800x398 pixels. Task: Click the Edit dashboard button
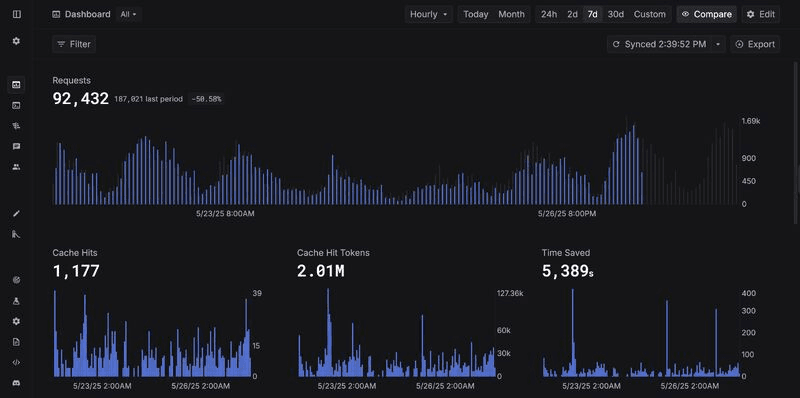click(761, 14)
